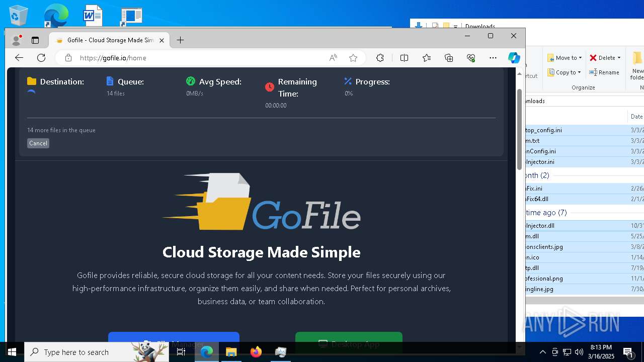The image size is (644, 362).
Task: Open Move to dropdown in Explorer
Action: 565,58
